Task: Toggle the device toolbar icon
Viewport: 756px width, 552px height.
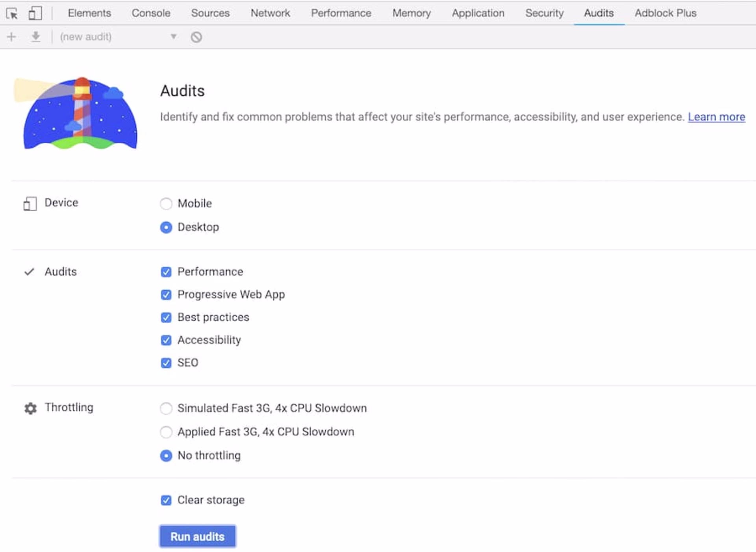Action: pyautogui.click(x=35, y=13)
